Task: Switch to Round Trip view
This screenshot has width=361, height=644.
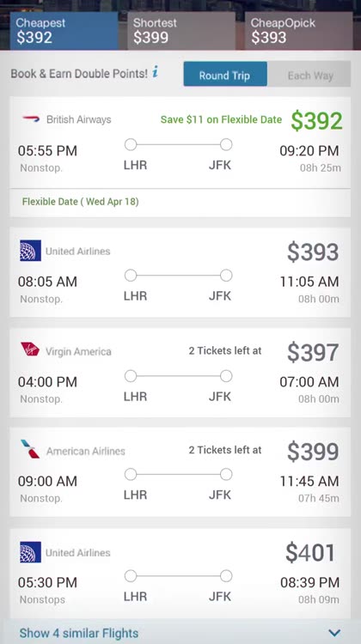Action: point(225,74)
